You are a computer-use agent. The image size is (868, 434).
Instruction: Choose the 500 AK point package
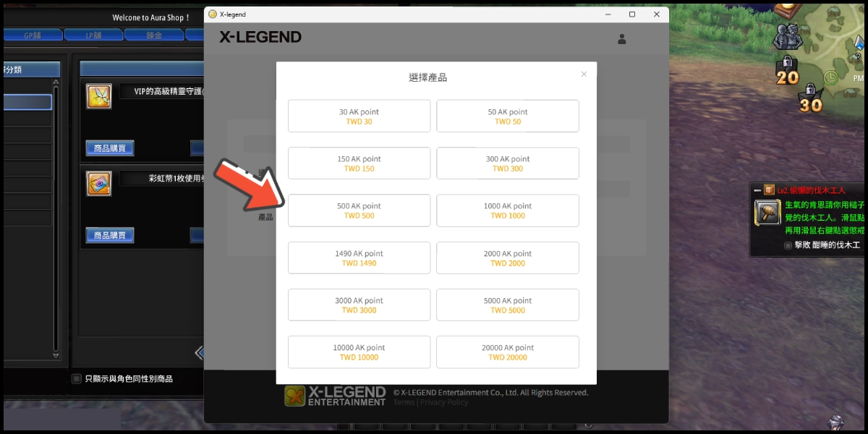point(359,210)
